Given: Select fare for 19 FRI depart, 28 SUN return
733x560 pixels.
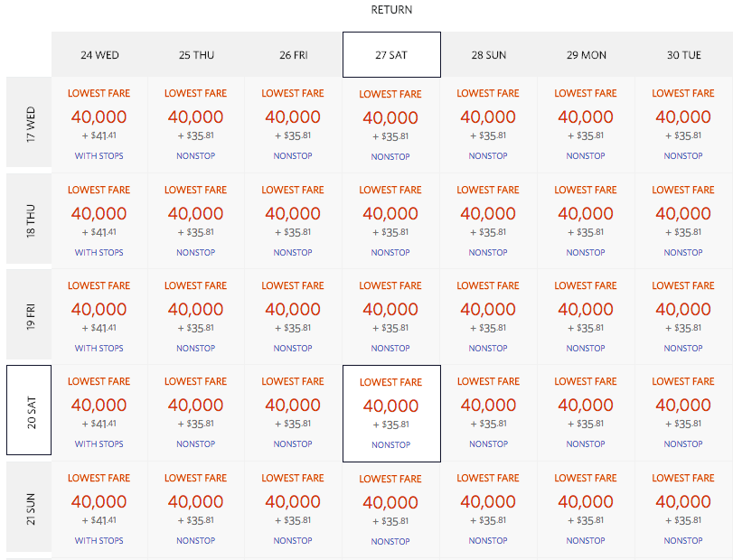Looking at the screenshot, I should click(489, 310).
